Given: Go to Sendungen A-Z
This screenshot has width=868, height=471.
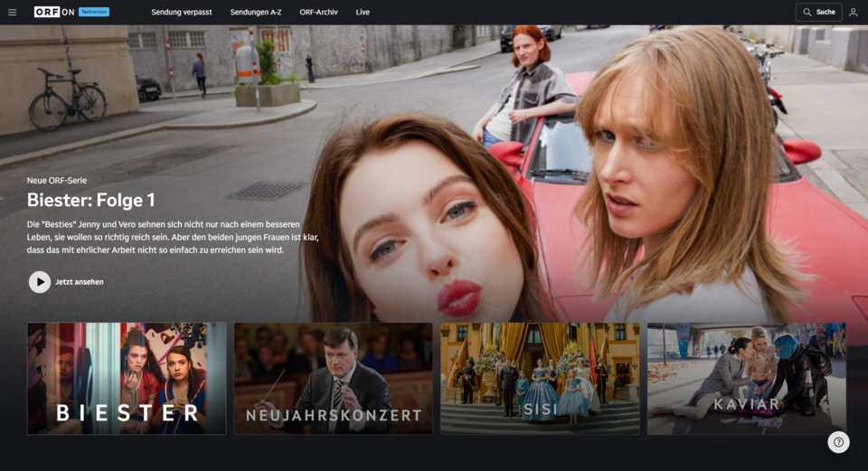Looking at the screenshot, I should (x=256, y=12).
